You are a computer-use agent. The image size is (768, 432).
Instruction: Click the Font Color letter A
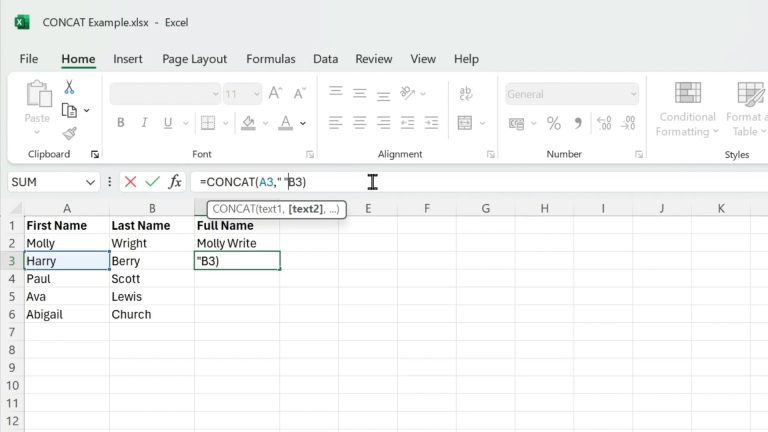[286, 122]
